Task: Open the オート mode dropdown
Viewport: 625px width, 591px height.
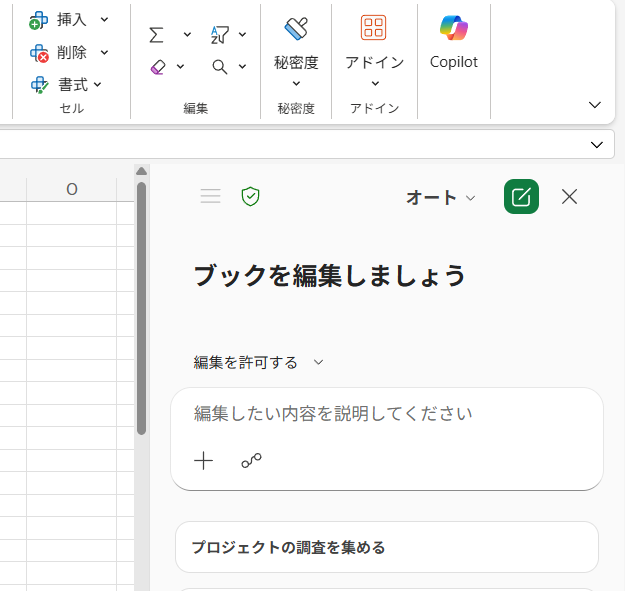Action: [x=441, y=198]
